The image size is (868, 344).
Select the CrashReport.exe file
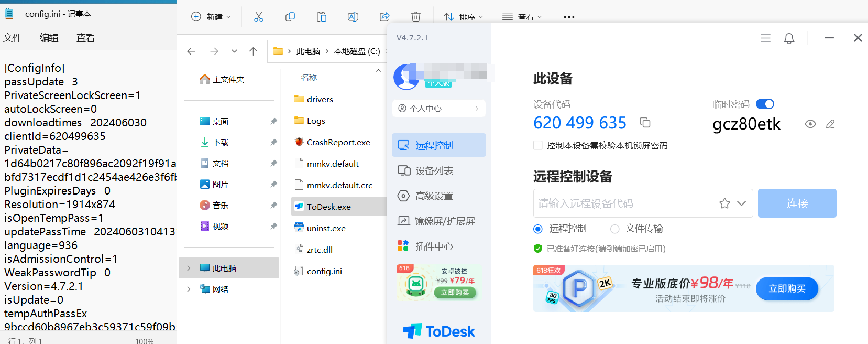pyautogui.click(x=339, y=142)
